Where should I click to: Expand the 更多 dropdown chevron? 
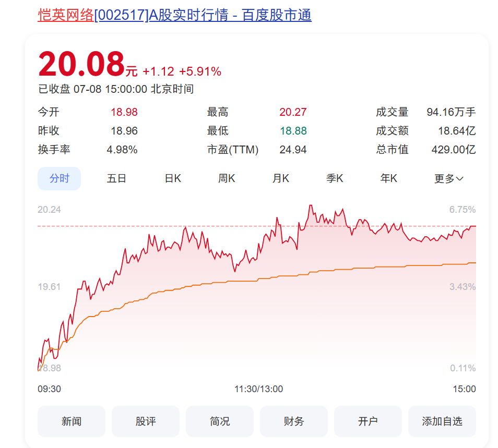(459, 179)
